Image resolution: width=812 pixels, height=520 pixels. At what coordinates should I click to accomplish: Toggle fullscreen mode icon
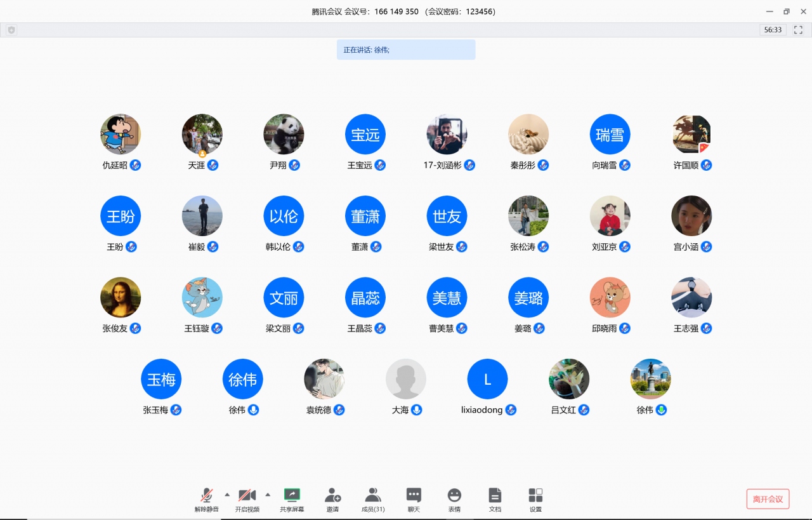pos(798,30)
